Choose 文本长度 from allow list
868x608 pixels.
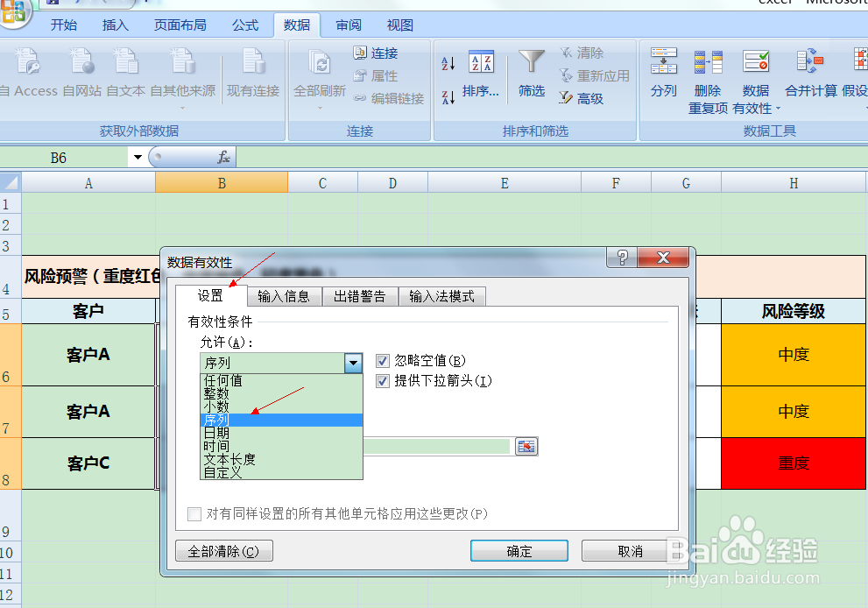(x=281, y=459)
